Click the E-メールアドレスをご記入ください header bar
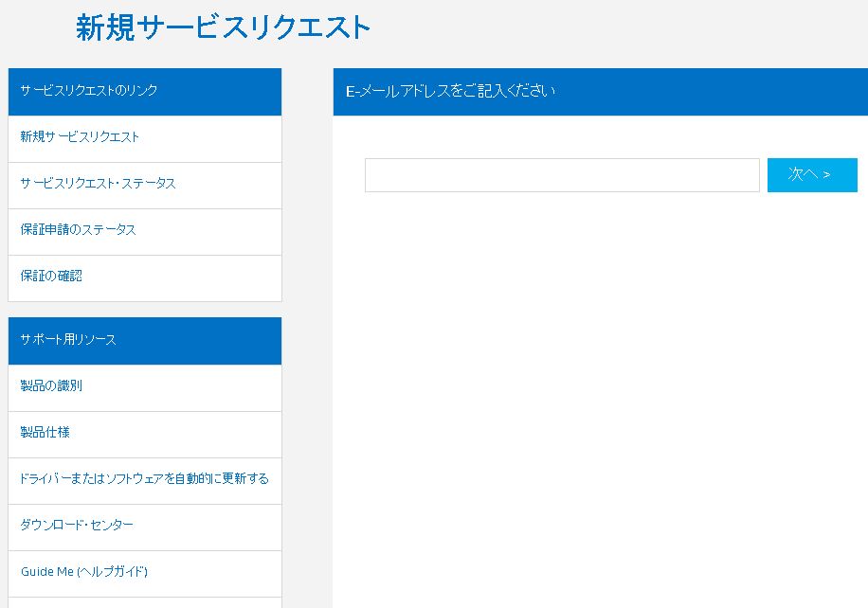 coord(601,92)
